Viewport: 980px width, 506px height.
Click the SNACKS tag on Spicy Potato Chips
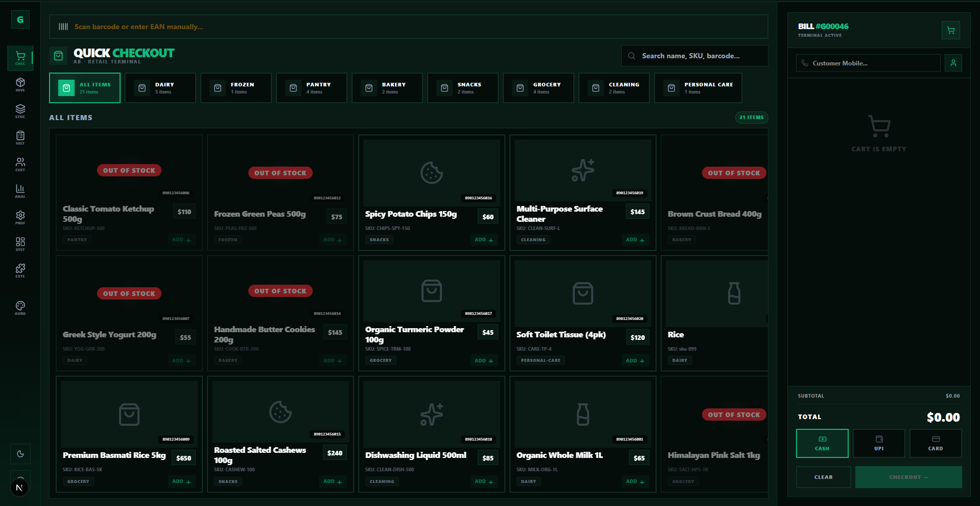pyautogui.click(x=379, y=240)
